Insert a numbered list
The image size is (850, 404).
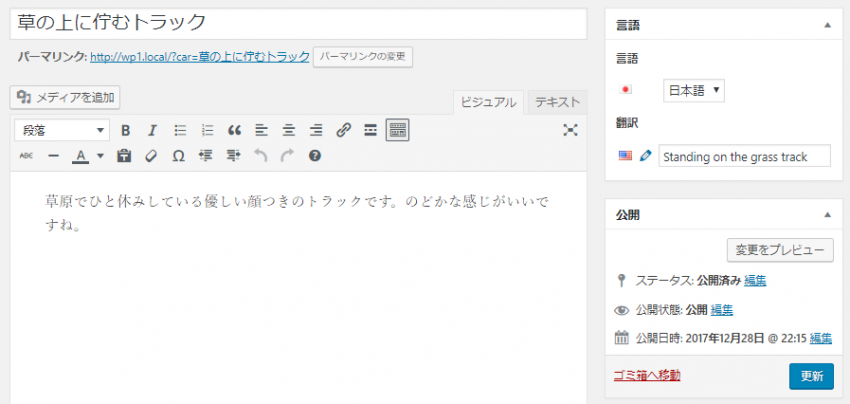click(x=207, y=130)
